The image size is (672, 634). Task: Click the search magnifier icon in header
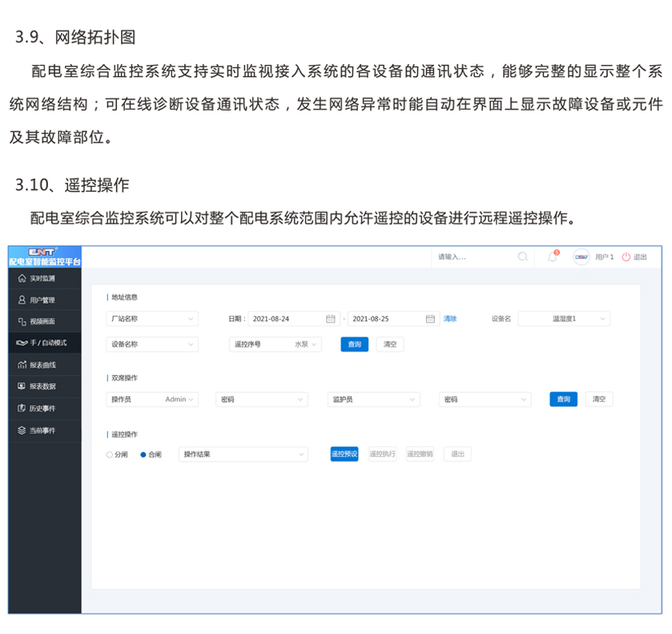click(x=522, y=257)
